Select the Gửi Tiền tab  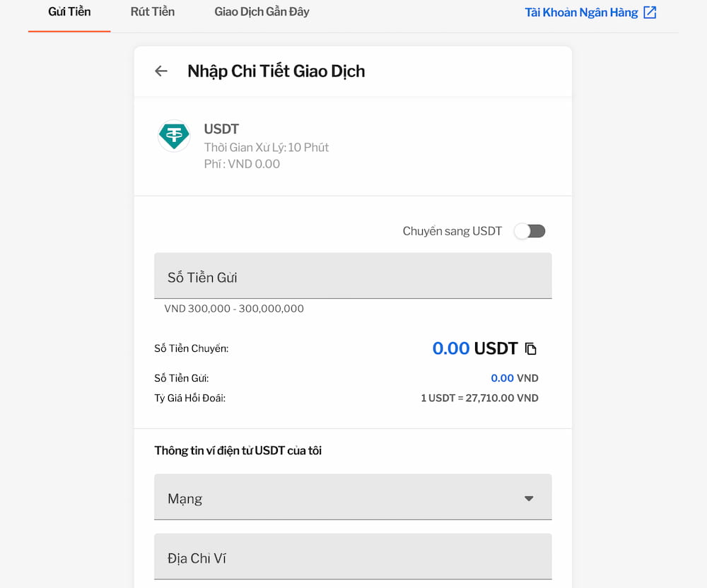tap(69, 11)
